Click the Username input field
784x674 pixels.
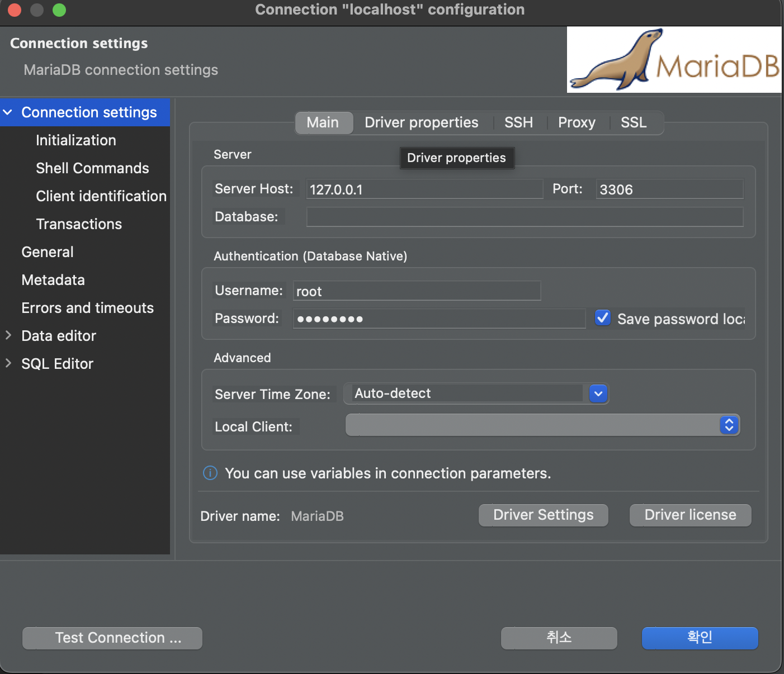click(x=417, y=291)
